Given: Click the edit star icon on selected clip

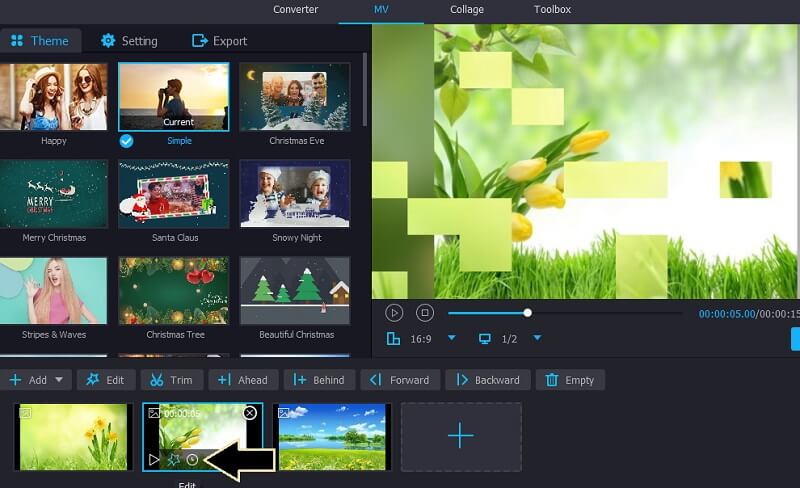Looking at the screenshot, I should pyautogui.click(x=173, y=460).
